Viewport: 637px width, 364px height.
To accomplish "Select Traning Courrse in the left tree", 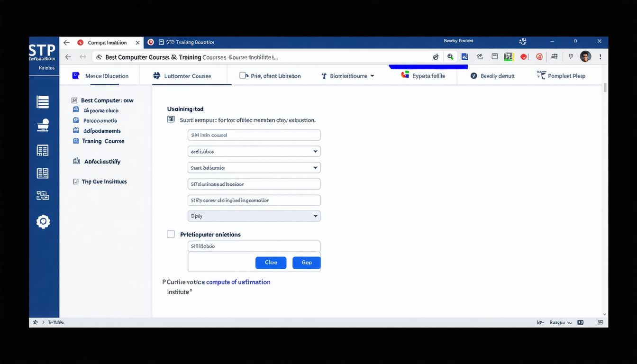I will click(x=103, y=141).
